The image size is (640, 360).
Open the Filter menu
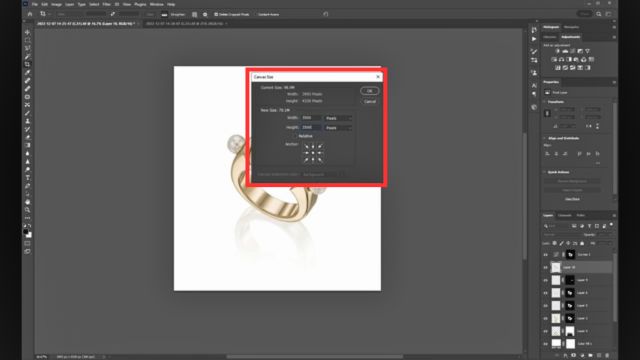click(x=107, y=4)
